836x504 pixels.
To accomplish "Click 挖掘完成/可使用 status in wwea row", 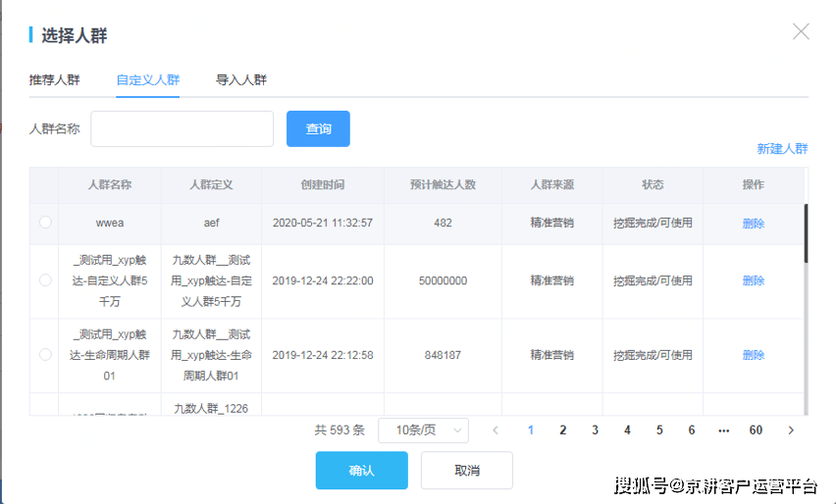I will pos(653,224).
